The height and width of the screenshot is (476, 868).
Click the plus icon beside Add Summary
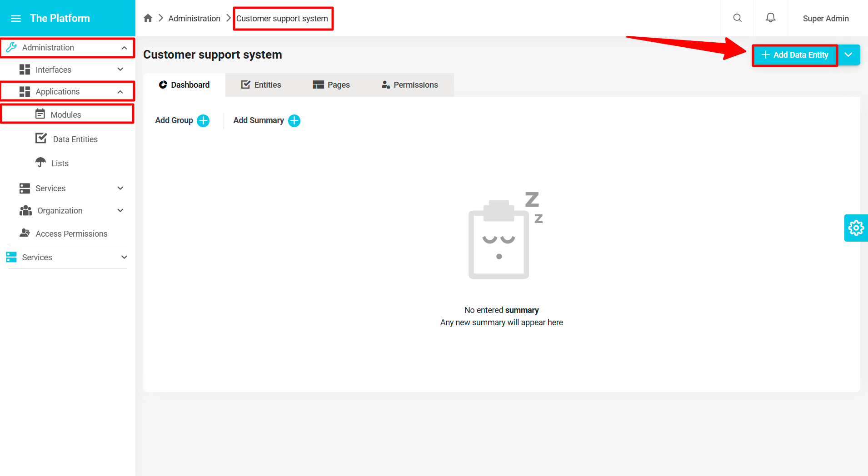tap(294, 121)
